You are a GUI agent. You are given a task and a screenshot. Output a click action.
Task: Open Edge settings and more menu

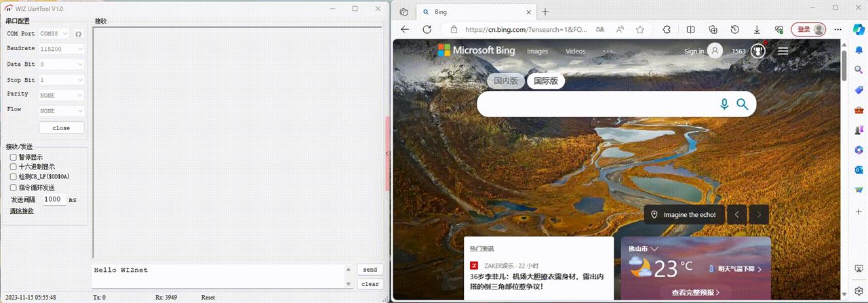click(838, 30)
